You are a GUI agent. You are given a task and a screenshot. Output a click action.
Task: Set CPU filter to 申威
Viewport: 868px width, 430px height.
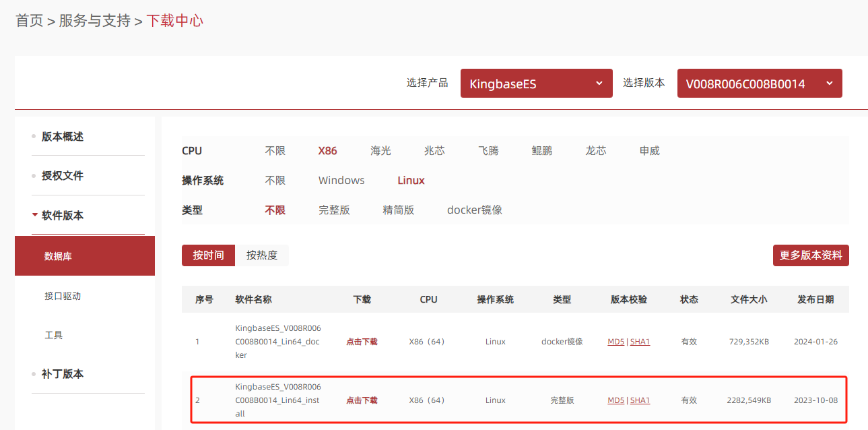coord(650,151)
